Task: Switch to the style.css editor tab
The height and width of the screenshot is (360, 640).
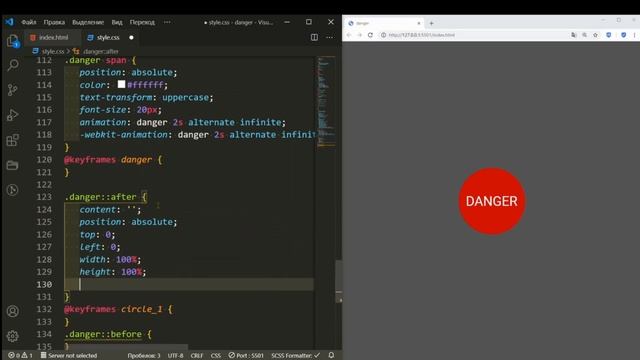Action: click(108, 38)
